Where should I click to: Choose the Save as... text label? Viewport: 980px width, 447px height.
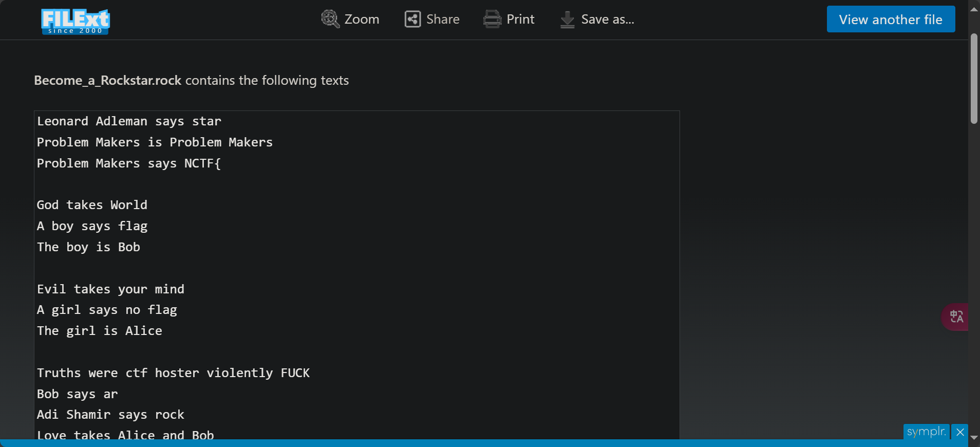pos(608,20)
